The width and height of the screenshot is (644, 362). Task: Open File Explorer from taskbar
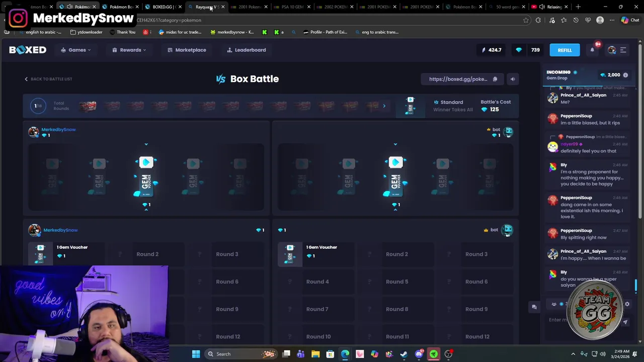point(315,354)
